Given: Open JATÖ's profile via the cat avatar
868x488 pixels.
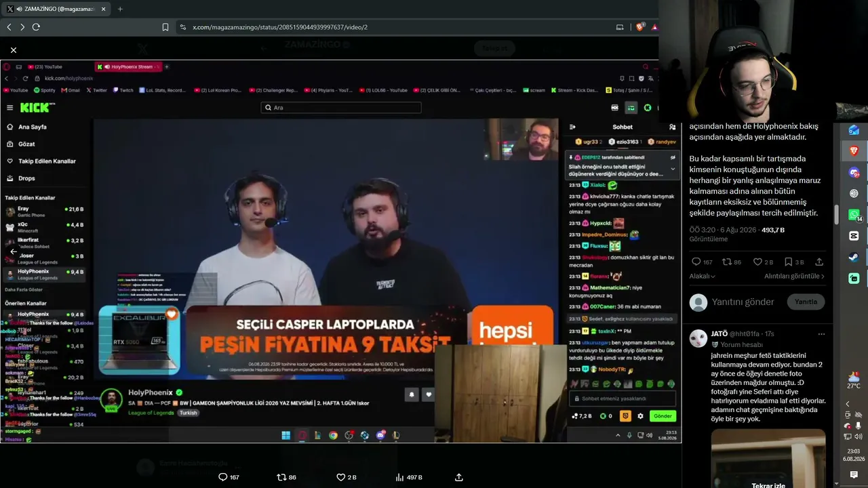Looking at the screenshot, I should tap(698, 338).
